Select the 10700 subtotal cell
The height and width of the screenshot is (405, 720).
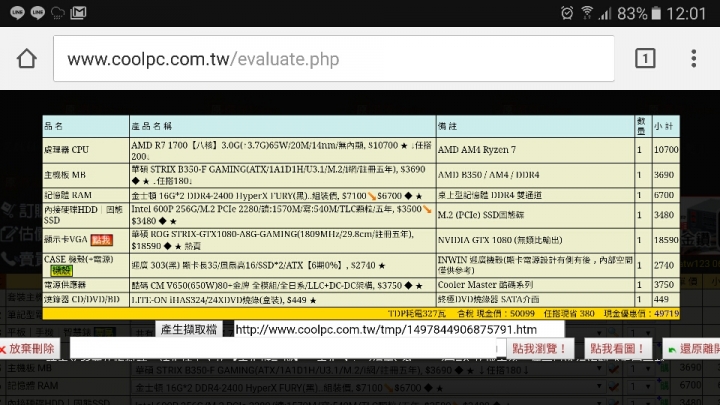coord(666,150)
